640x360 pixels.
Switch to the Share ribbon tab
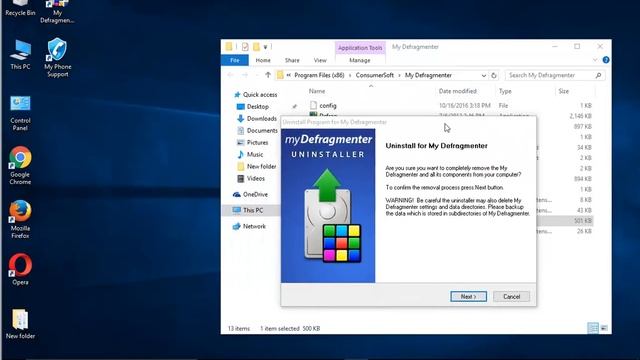pyautogui.click(x=292, y=60)
